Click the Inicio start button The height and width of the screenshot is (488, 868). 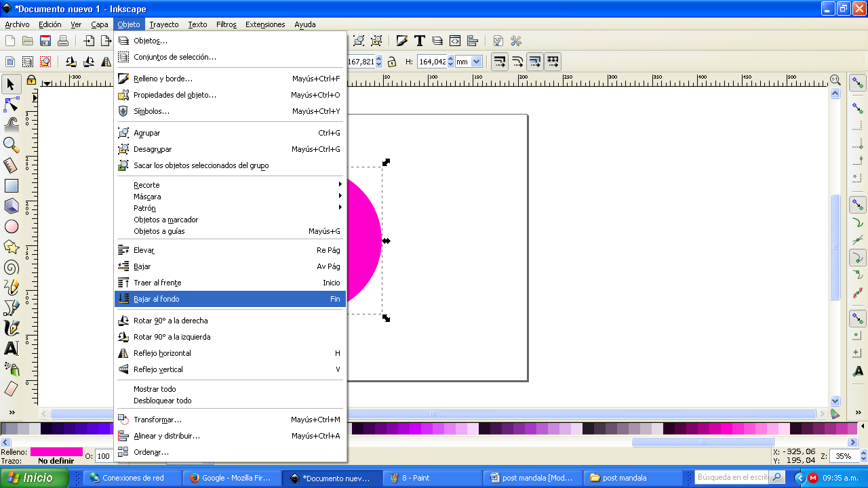34,478
